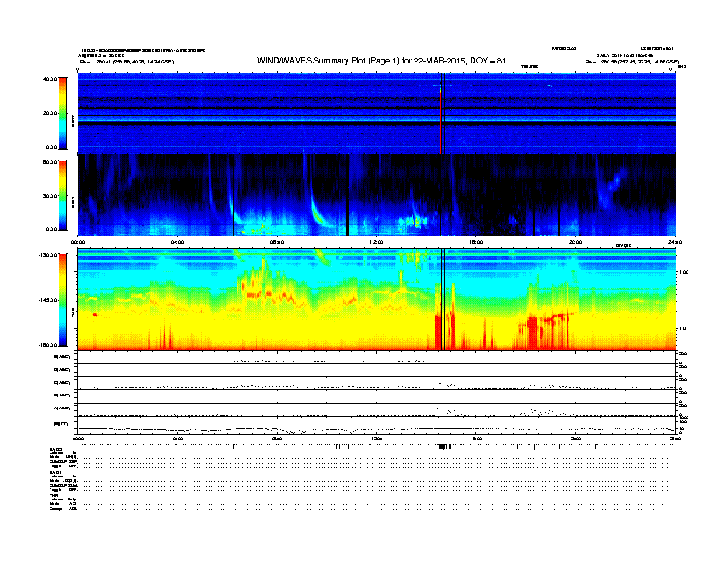728x563 pixels.
Task: Select the 60.00 label on the RAD1 color scale
Action: 50,162
